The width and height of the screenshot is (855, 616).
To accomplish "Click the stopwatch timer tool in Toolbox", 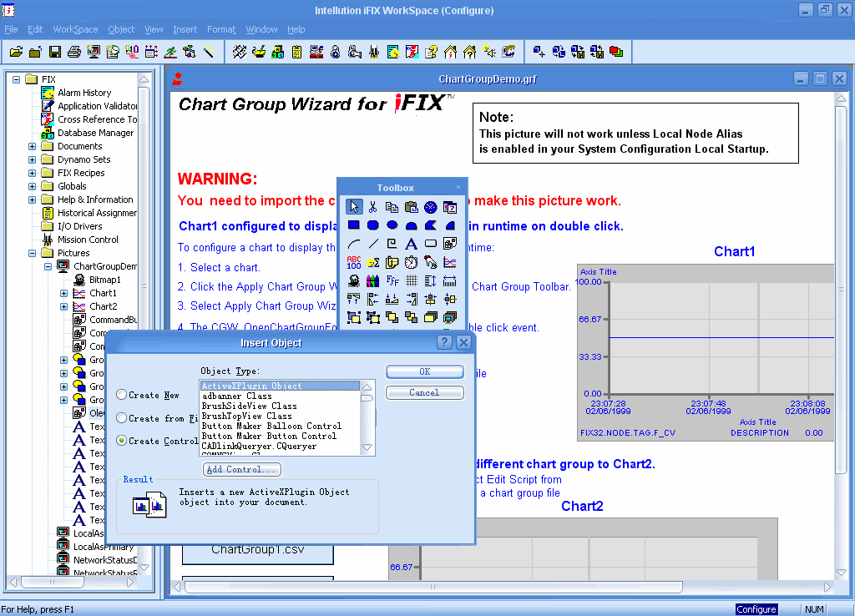I will (x=411, y=262).
